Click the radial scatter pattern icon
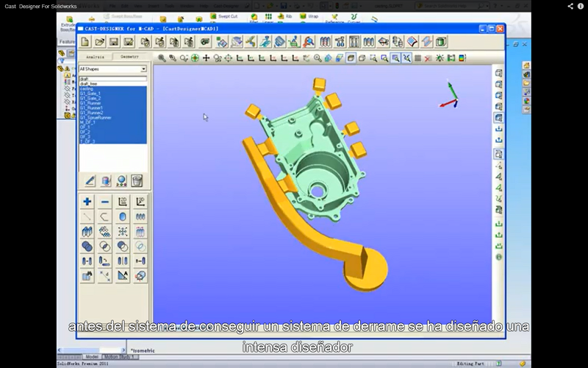588x368 pixels. (x=123, y=231)
